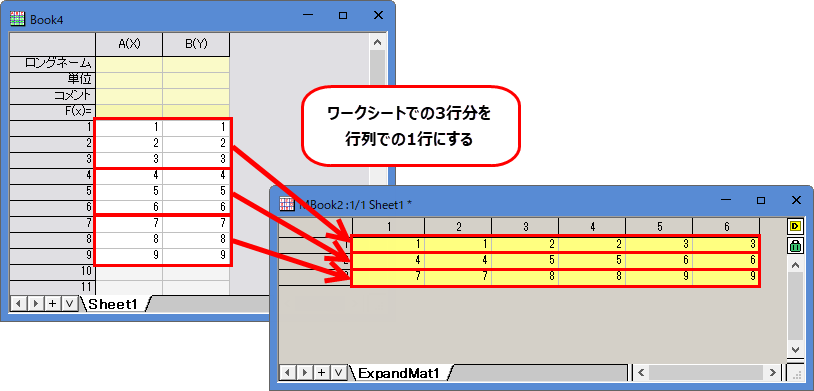Select column A(X) header
Image resolution: width=814 pixels, height=391 pixels.
coord(129,45)
